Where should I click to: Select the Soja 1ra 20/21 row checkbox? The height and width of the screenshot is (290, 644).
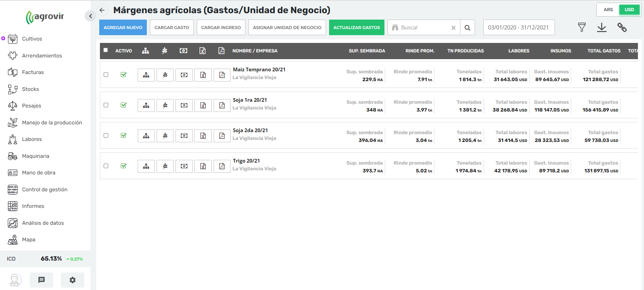(106, 105)
